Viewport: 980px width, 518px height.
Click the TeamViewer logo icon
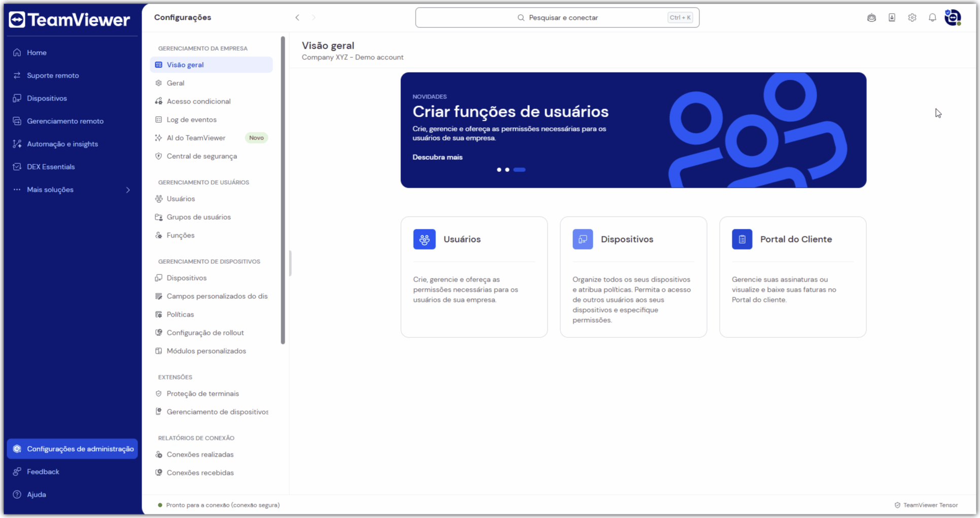point(17,19)
